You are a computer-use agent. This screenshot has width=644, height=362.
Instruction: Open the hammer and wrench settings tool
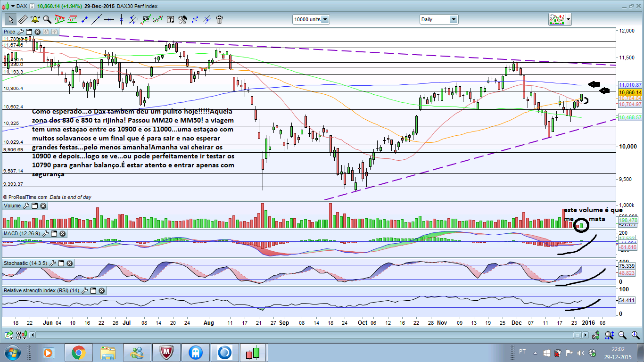pos(182,19)
